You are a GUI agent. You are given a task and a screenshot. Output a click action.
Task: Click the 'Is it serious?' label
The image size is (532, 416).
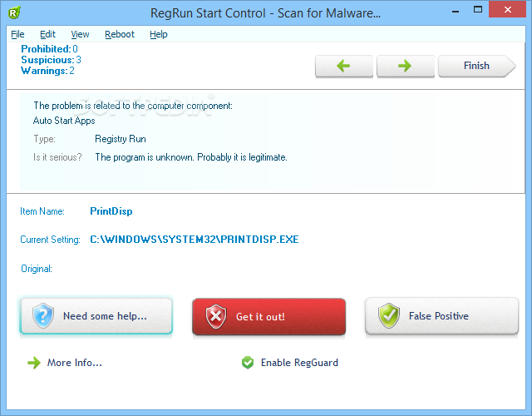click(x=57, y=157)
